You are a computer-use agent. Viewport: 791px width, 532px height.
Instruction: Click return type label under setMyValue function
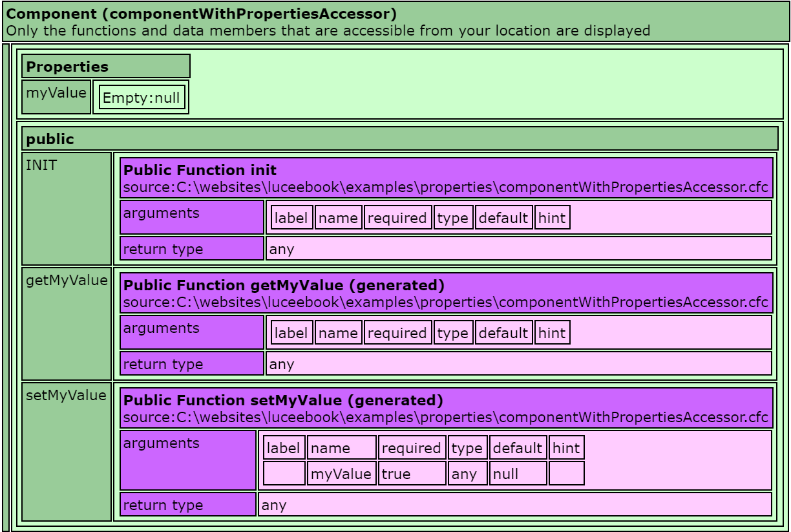coord(187,505)
